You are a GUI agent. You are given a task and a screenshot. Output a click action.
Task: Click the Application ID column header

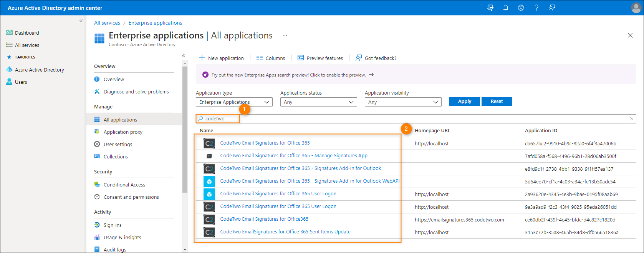coord(541,130)
